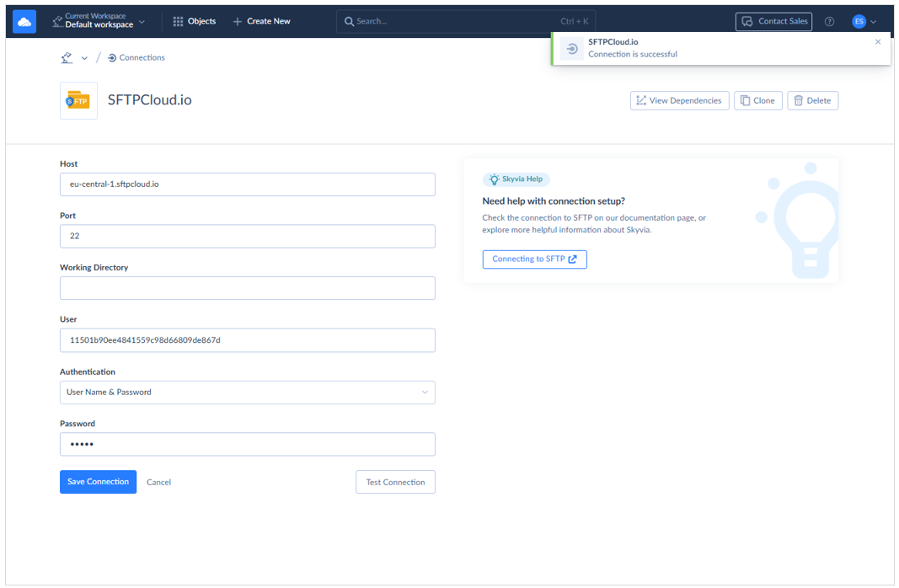Image resolution: width=899 pixels, height=588 pixels.
Task: Click the Test Connection button
Action: tap(395, 482)
